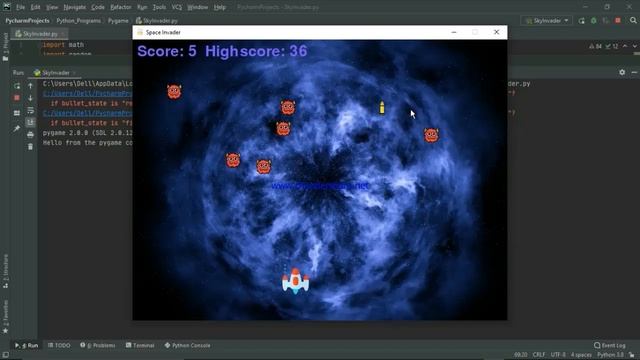The height and width of the screenshot is (360, 640).
Task: Toggle soft-wrap in Run console
Action: (x=30, y=111)
